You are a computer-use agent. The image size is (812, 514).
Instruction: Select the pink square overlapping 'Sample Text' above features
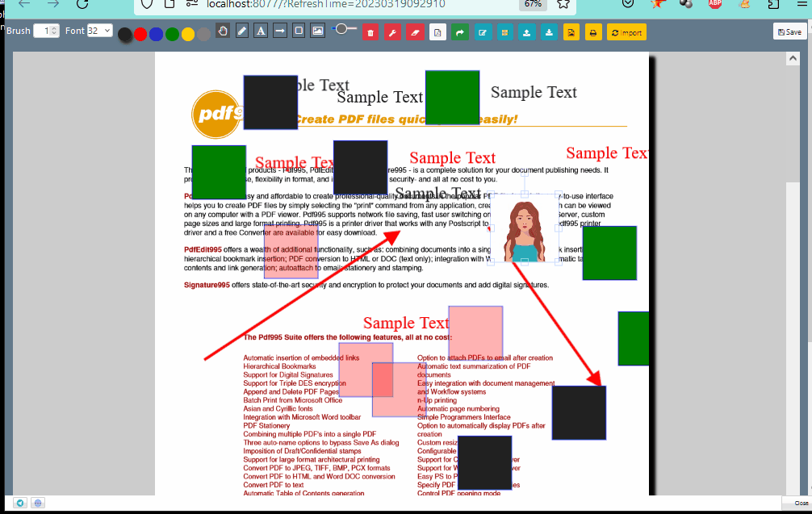(475, 333)
